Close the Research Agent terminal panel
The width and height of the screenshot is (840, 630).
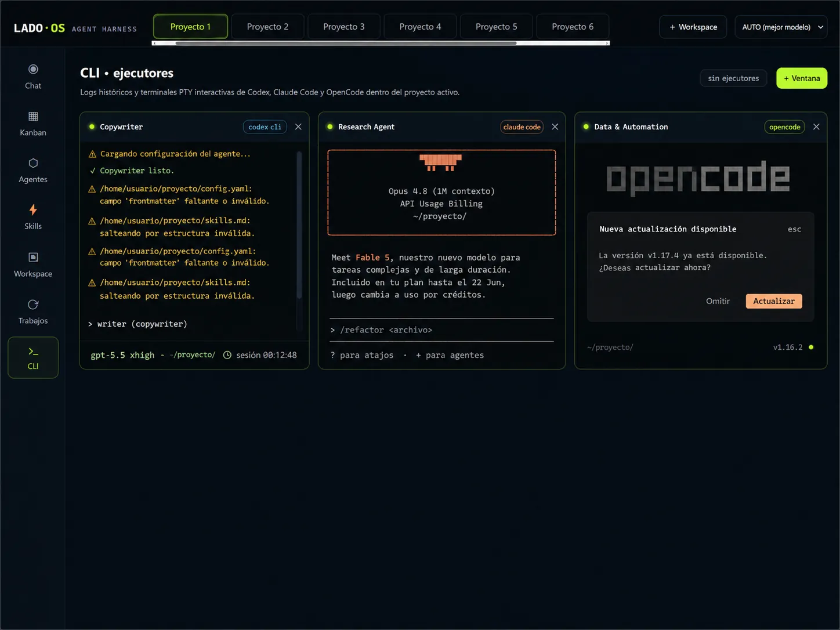(x=555, y=127)
